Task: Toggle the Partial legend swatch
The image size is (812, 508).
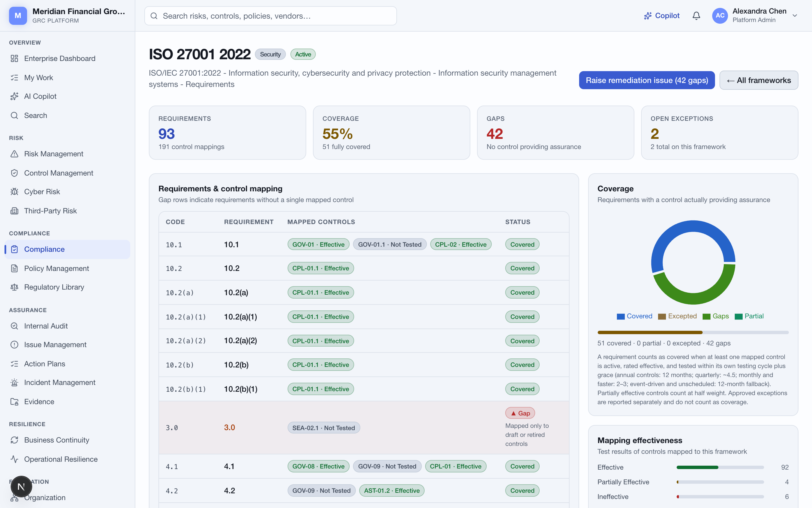Action: click(x=738, y=316)
